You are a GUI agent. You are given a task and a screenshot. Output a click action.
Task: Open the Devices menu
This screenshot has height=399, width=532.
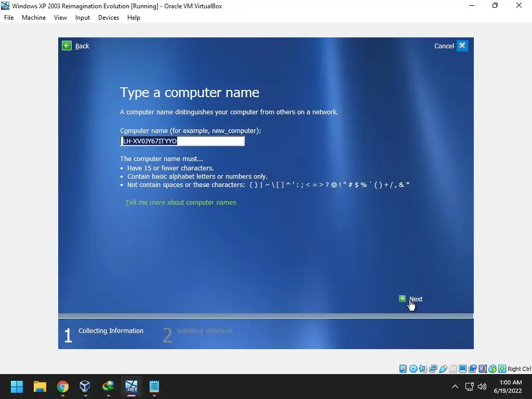pyautogui.click(x=109, y=18)
